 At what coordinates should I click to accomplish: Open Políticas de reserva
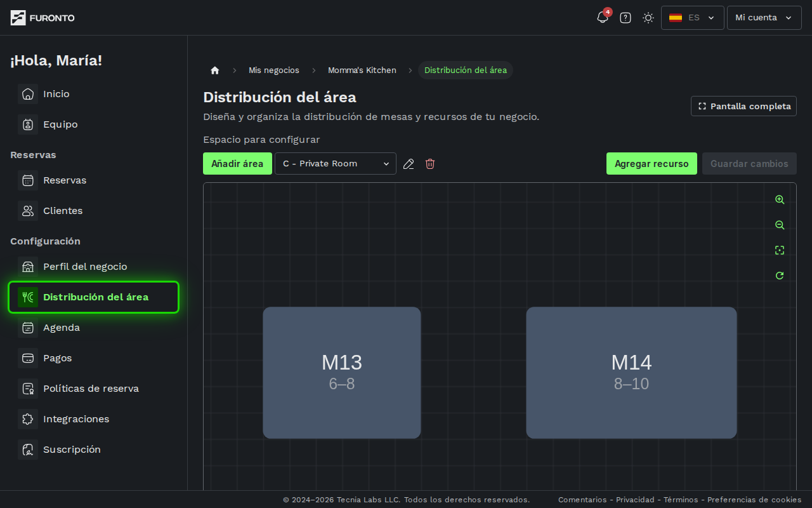[x=94, y=389]
